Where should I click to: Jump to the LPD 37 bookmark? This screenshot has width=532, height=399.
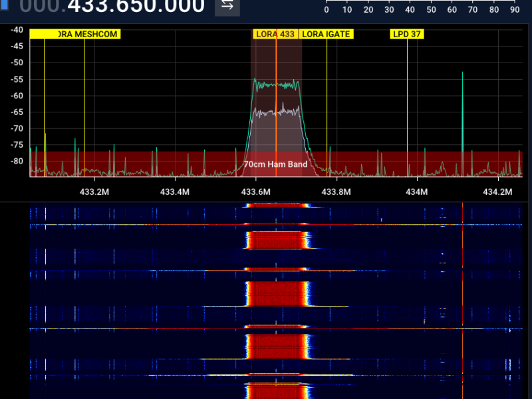(407, 34)
